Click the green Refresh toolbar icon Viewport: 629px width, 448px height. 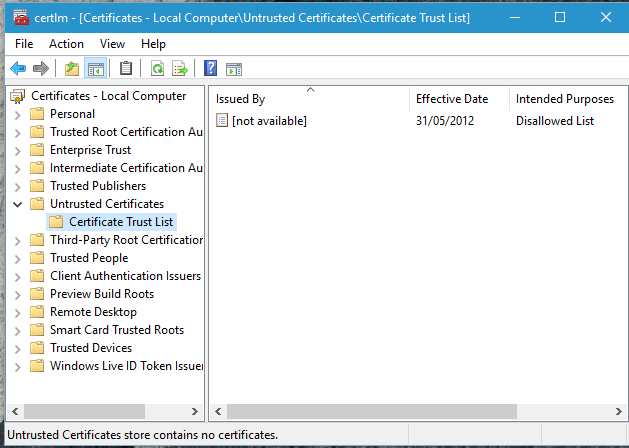click(157, 69)
